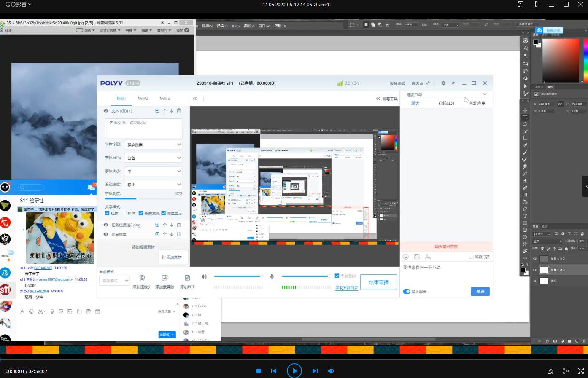588x378 pixels.
Task: Switch to the 场景2 tab
Action: (x=143, y=99)
